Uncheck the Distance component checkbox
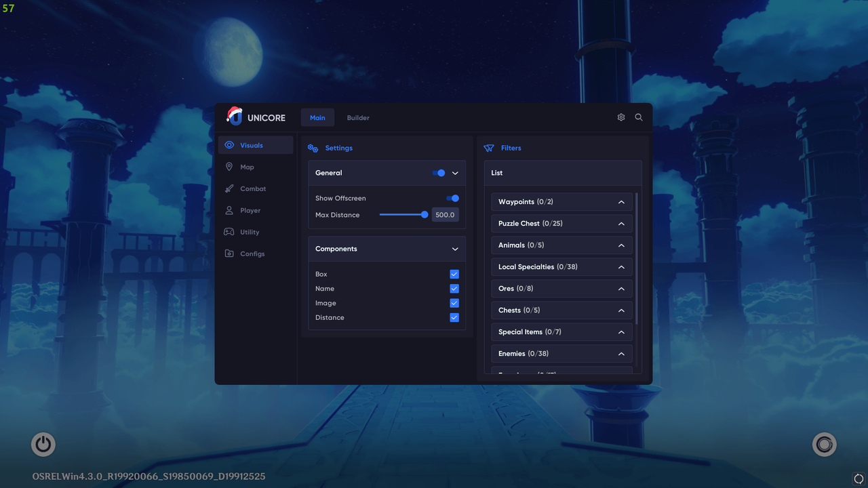Screen dimensions: 868x488 [x=454, y=317]
